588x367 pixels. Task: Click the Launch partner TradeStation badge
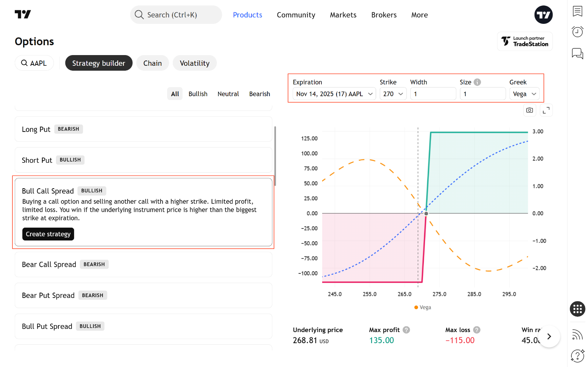point(525,41)
